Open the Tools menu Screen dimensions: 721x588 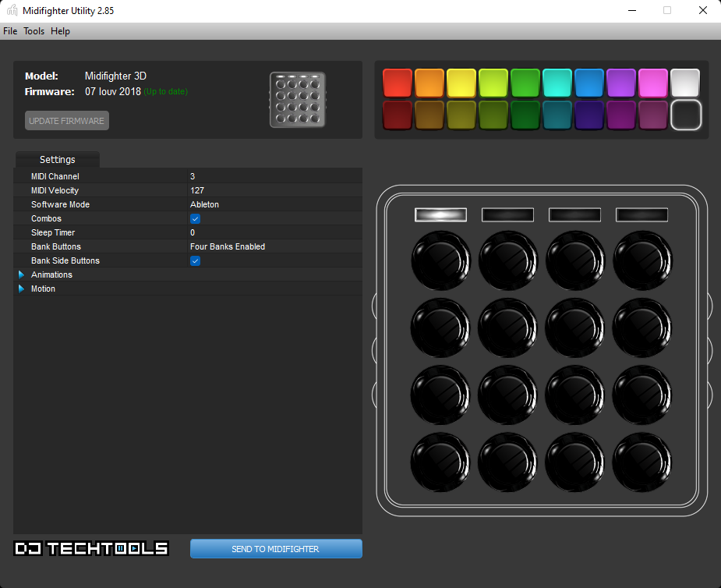pos(34,31)
